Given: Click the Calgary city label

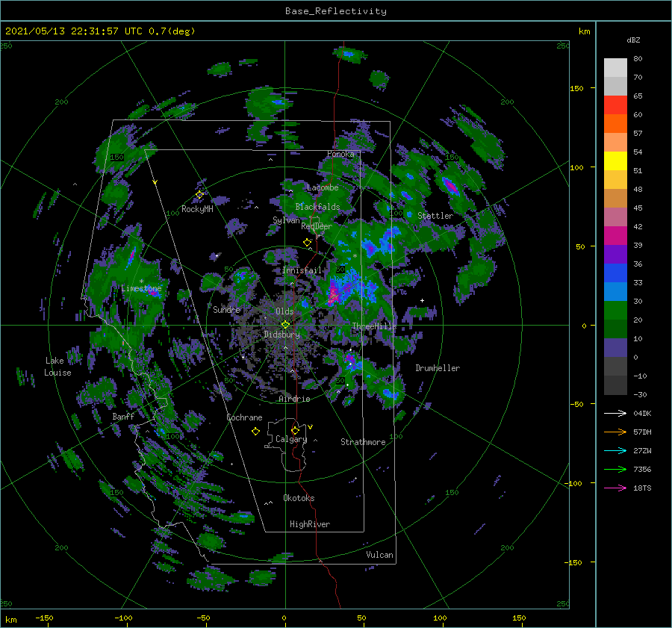Looking at the screenshot, I should point(291,439).
